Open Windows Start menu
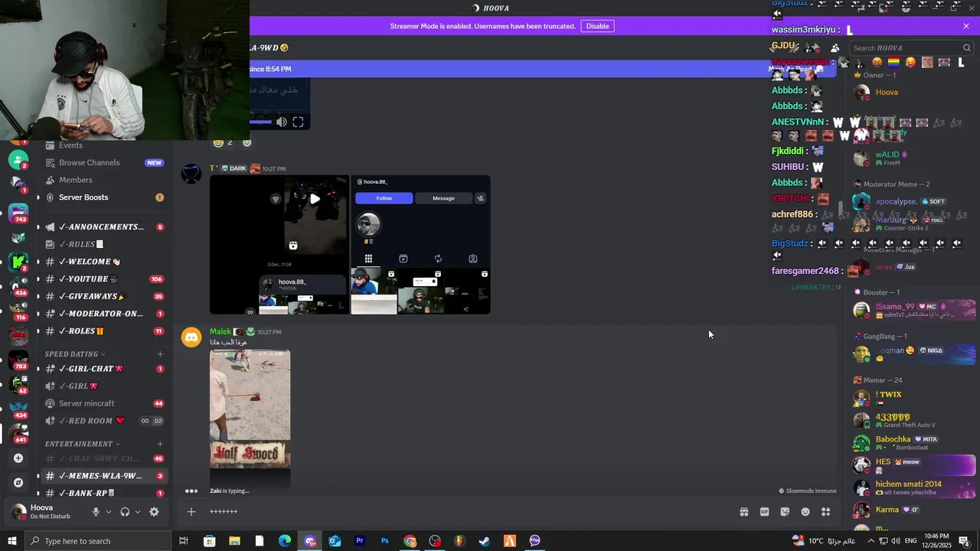980x551 pixels. [11, 541]
